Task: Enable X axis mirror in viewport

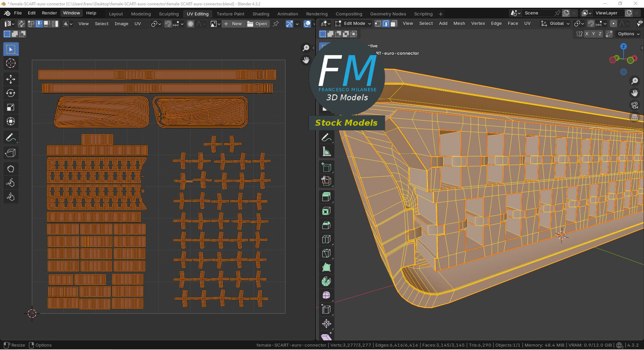Action: [x=587, y=34]
